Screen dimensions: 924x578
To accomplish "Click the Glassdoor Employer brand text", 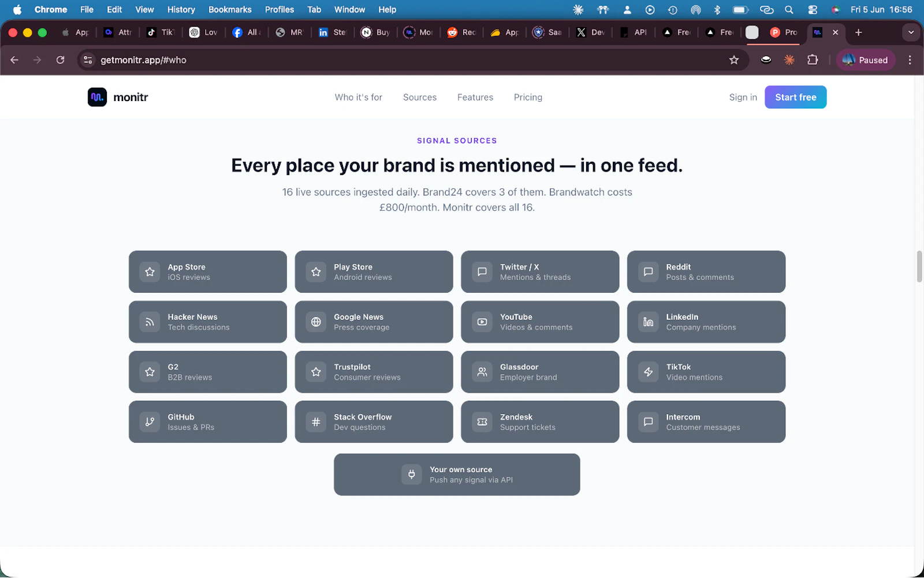I will pos(528,378).
